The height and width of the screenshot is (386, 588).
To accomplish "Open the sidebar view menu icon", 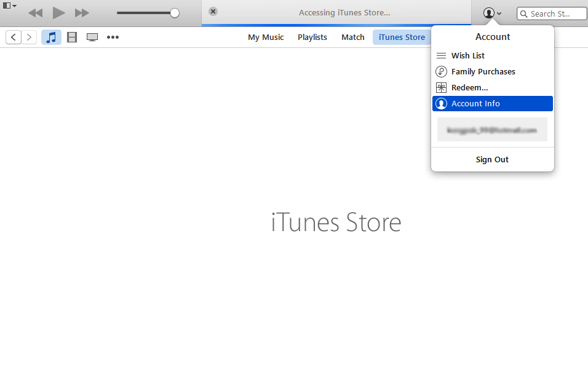I will pos(9,6).
